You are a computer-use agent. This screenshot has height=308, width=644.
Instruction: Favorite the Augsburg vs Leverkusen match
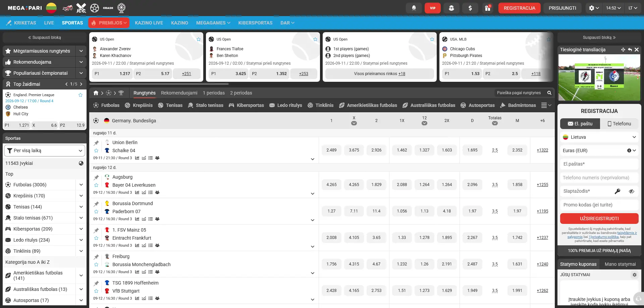pos(96,185)
